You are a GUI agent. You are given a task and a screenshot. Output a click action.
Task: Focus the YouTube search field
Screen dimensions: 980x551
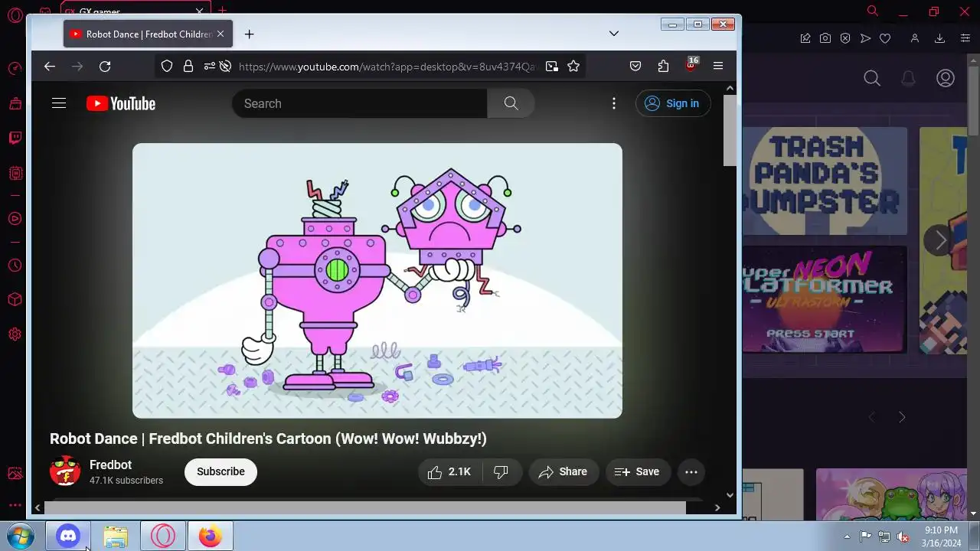click(359, 103)
